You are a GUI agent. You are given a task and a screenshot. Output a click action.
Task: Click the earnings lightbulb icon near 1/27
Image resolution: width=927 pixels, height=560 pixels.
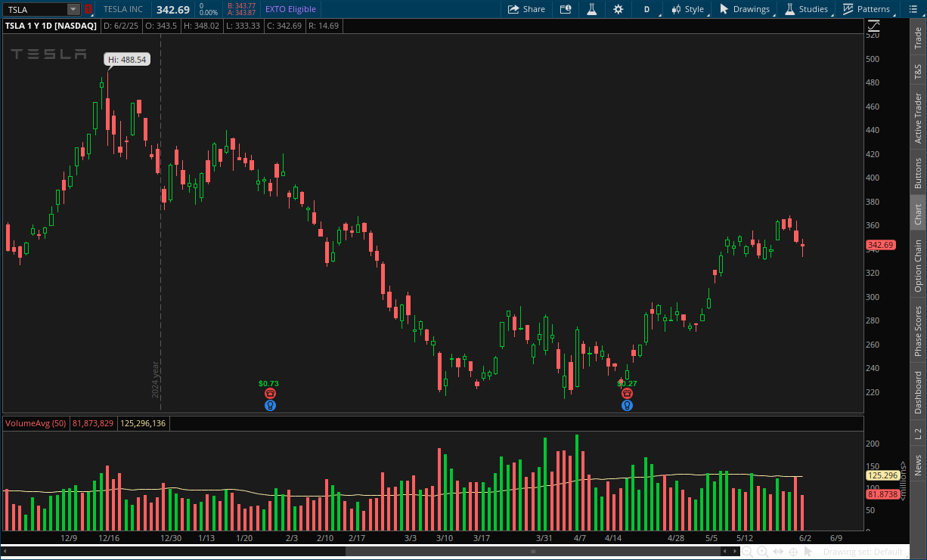click(270, 405)
